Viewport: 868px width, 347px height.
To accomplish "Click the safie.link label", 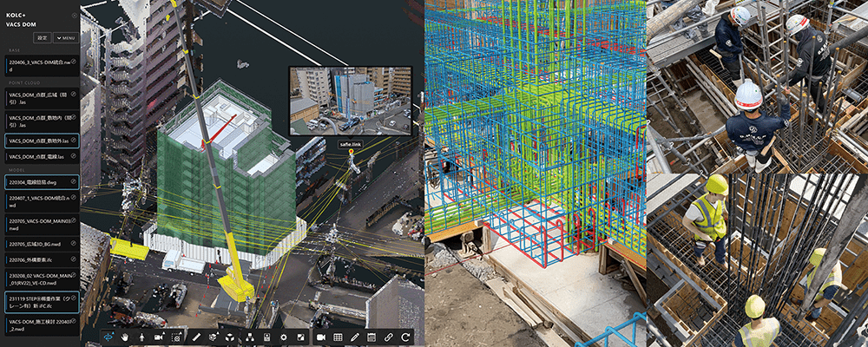I will tap(351, 144).
